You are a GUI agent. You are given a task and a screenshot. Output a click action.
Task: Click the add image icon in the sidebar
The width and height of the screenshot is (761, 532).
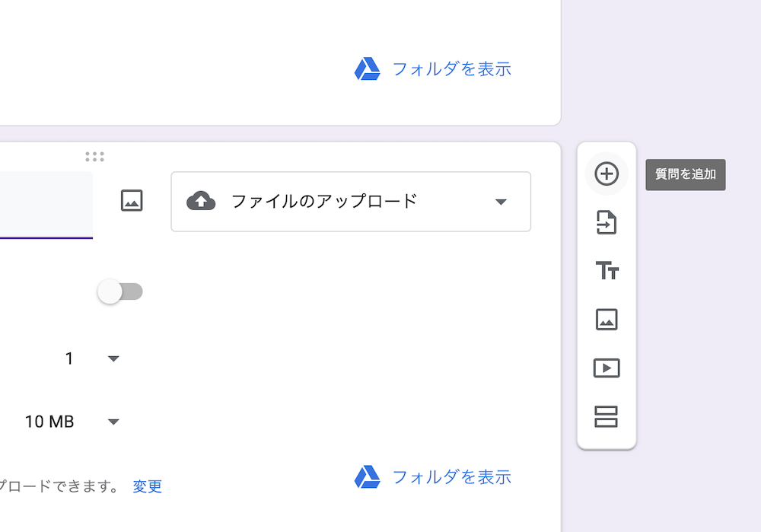click(x=607, y=320)
